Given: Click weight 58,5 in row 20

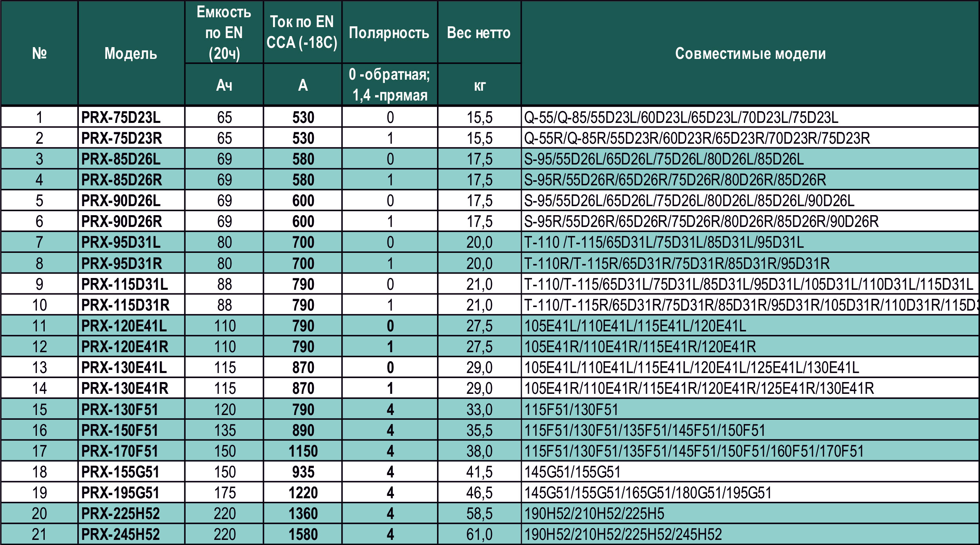Looking at the screenshot, I should (x=479, y=513).
